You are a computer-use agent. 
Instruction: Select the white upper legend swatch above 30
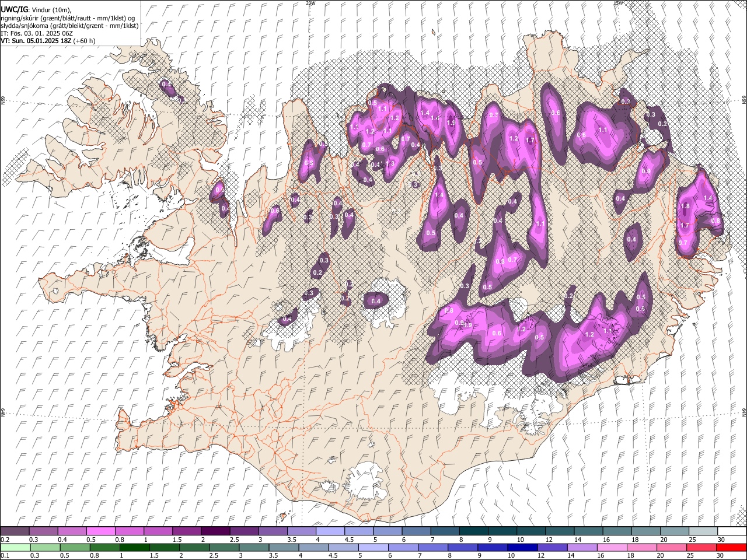[732, 531]
